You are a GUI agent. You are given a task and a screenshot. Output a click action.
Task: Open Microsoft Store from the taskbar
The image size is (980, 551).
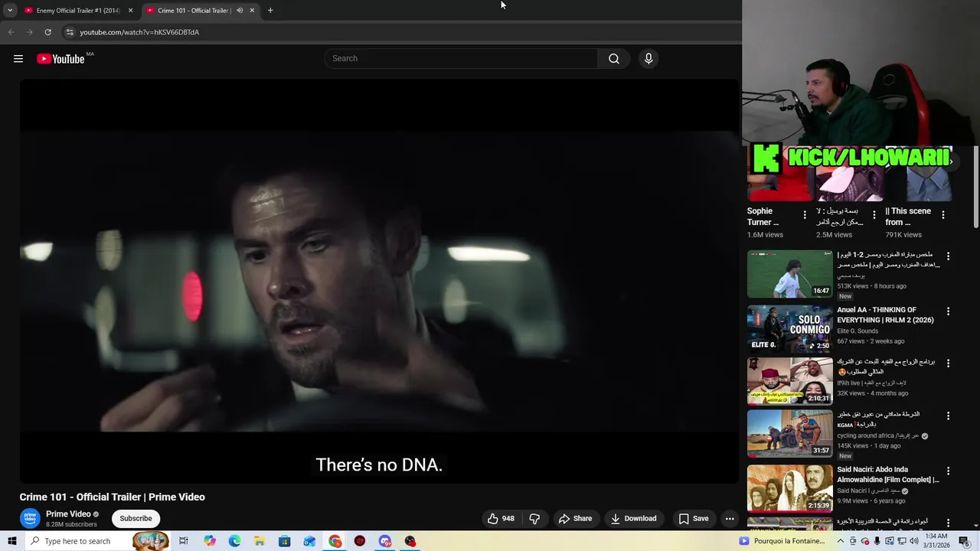pyautogui.click(x=285, y=541)
